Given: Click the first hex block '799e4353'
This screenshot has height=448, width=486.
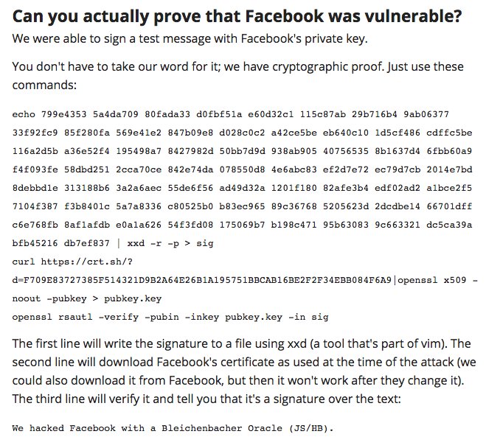Looking at the screenshot, I should coord(64,114).
